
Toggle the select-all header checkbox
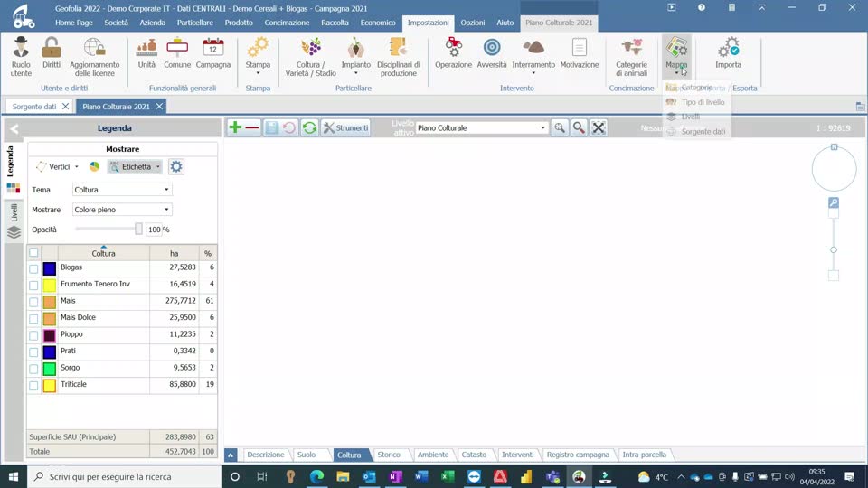tap(33, 252)
